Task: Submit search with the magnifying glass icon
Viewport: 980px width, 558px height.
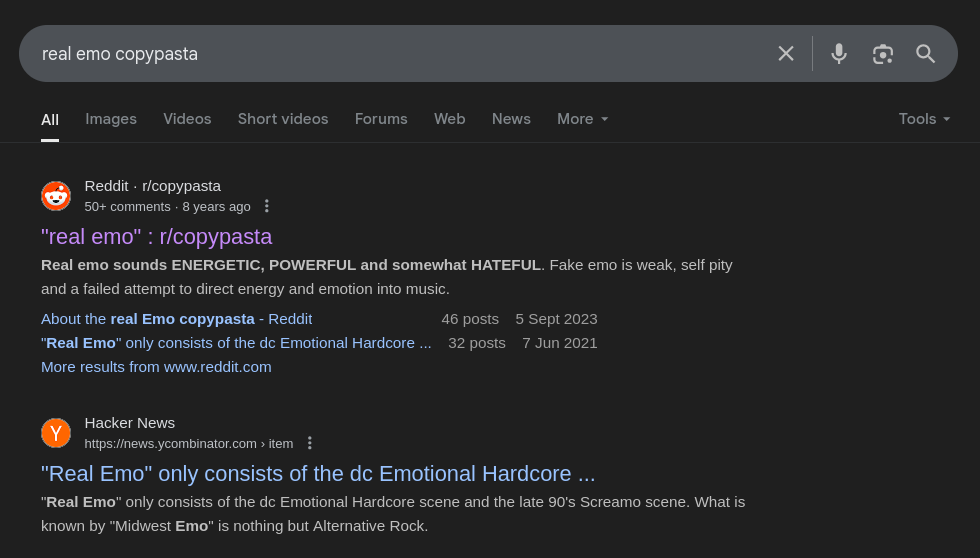Action: tap(926, 54)
